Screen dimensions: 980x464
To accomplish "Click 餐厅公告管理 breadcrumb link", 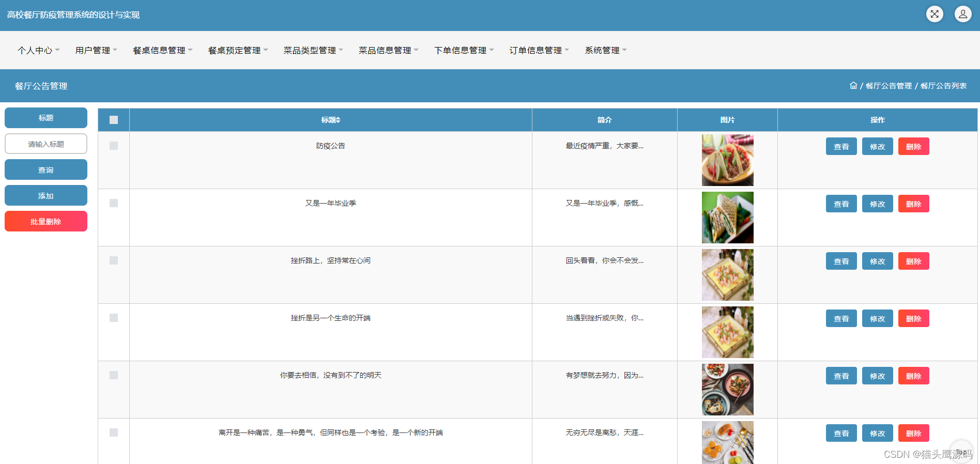I will (x=889, y=86).
